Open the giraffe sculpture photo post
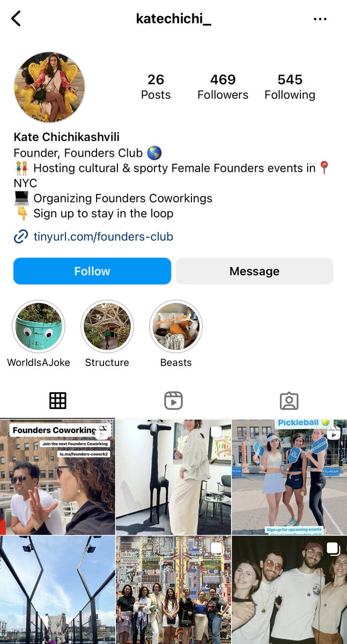This screenshot has width=347, height=644. pyautogui.click(x=173, y=477)
